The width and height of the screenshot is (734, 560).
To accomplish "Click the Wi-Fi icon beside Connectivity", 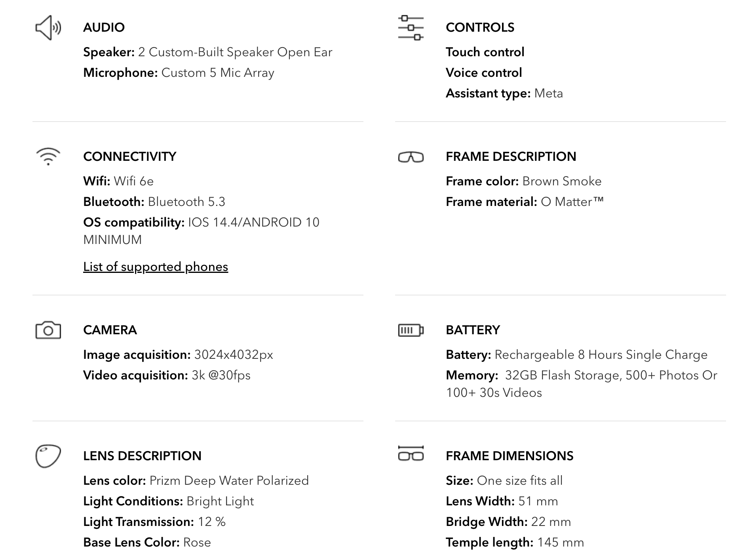I will pyautogui.click(x=48, y=156).
